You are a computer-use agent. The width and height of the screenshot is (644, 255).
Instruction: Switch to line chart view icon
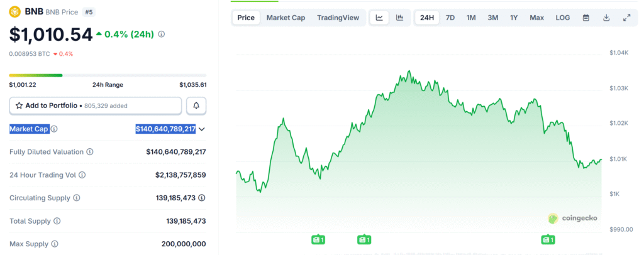379,18
